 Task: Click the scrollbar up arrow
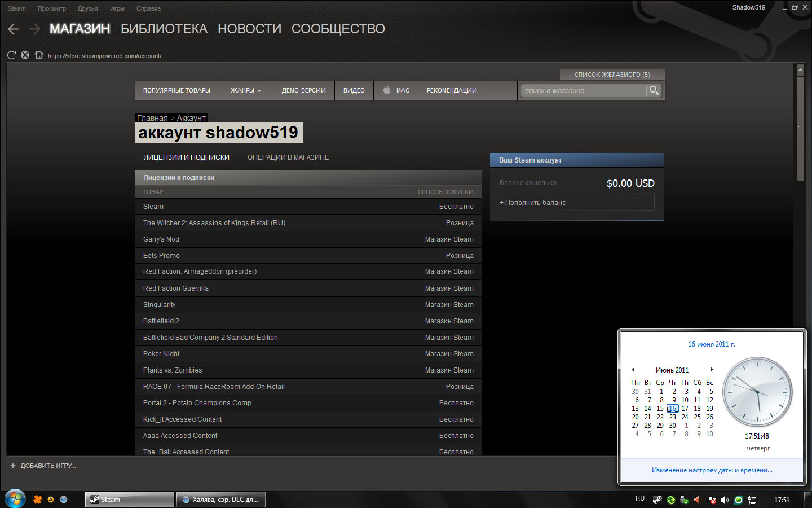point(800,70)
